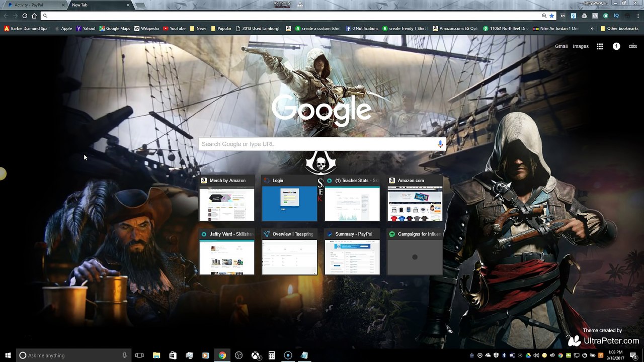Activate Cortana microphone in taskbar

(x=125, y=355)
